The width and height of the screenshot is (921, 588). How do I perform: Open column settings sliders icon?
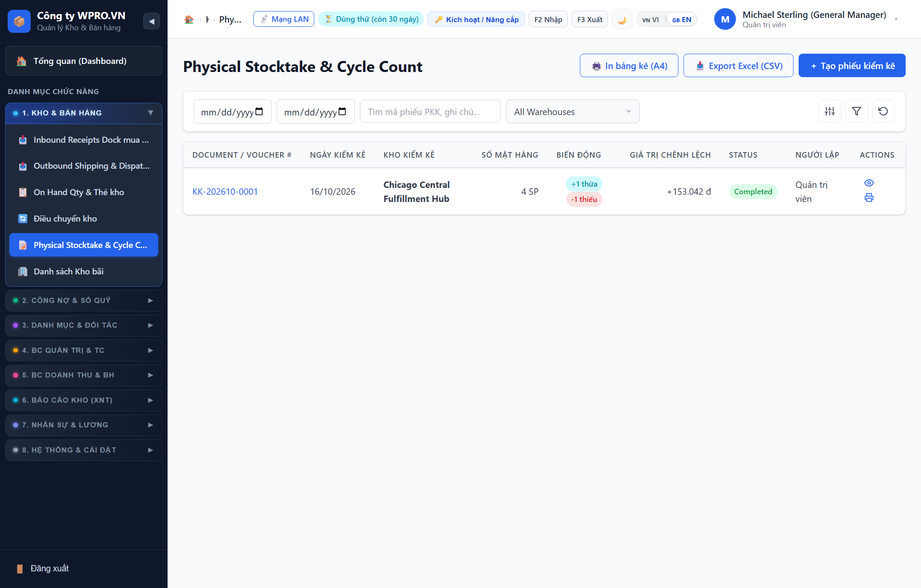tap(830, 111)
